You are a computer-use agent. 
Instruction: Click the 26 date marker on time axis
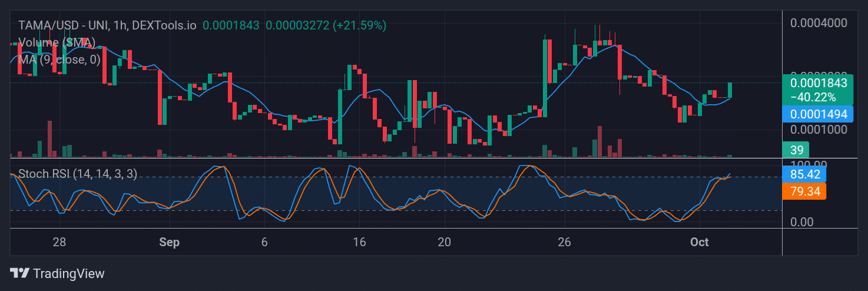(x=564, y=242)
